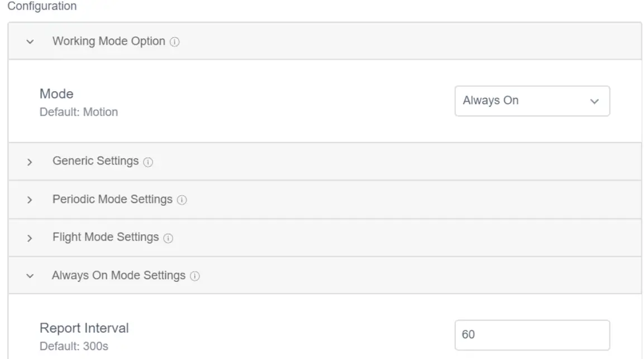Show info for Always On Mode Settings
Image resolution: width=644 pixels, height=359 pixels.
click(195, 276)
